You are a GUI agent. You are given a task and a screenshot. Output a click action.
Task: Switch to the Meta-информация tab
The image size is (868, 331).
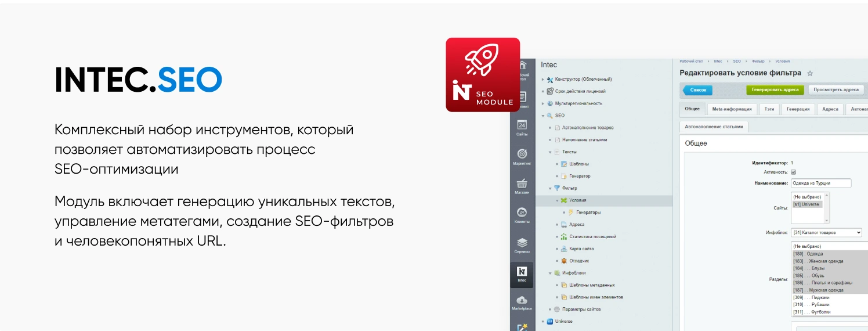[x=732, y=109]
